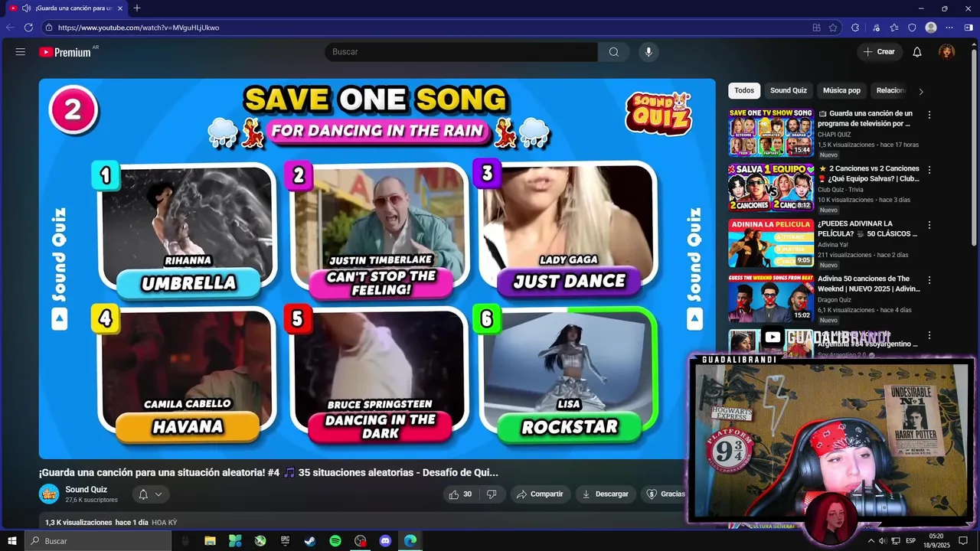980x551 pixels.
Task: Like the video with thumbs up
Action: pyautogui.click(x=460, y=494)
